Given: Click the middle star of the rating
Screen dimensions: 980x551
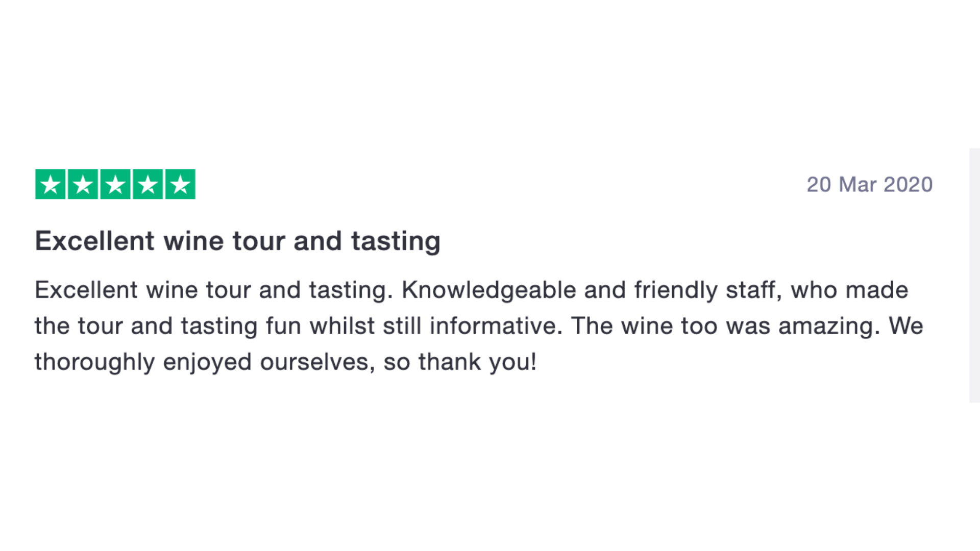Looking at the screenshot, I should point(115,184).
